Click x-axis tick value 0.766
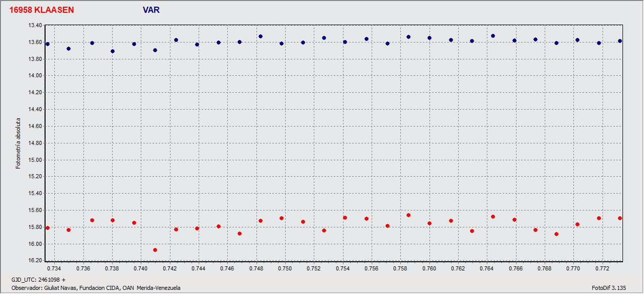Viewport: 644px width, 294px height. click(517, 268)
